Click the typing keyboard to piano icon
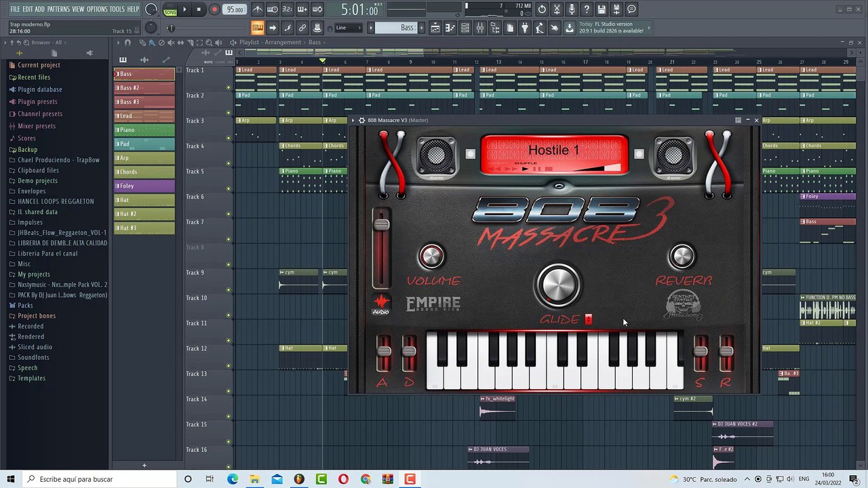Image resolution: width=868 pixels, height=488 pixels. 257,28
